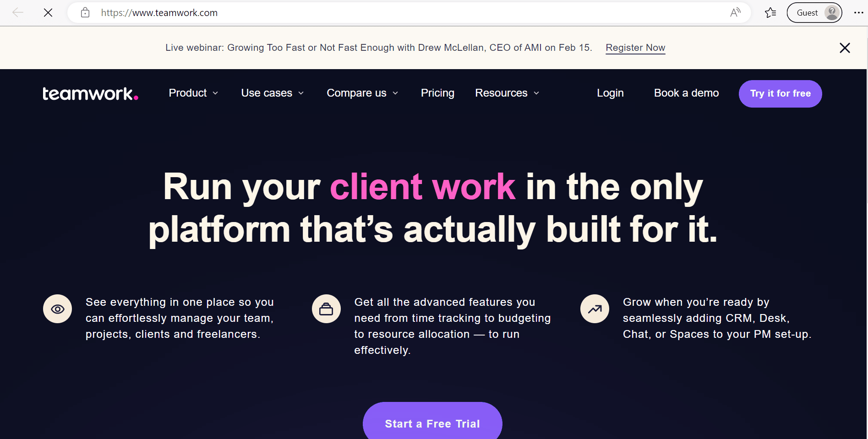Stop the page load with the X button
The image size is (868, 439).
[48, 13]
